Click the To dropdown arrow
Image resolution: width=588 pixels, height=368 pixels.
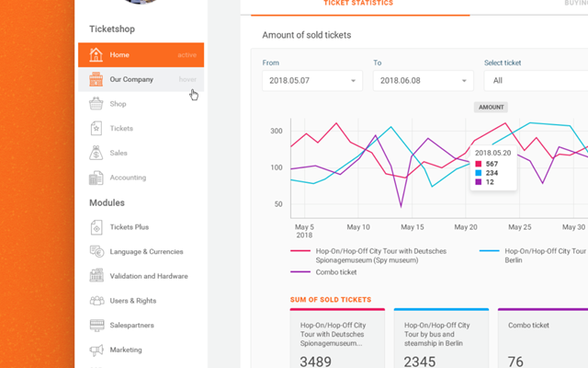464,81
